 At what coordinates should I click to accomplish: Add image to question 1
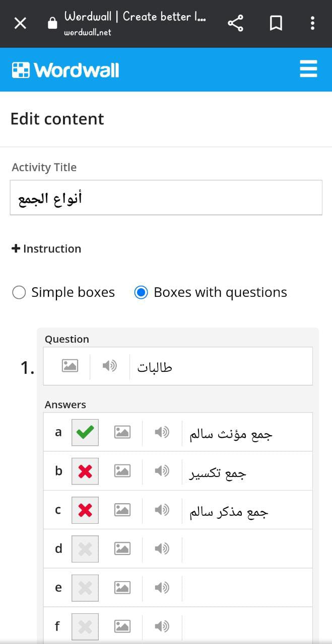click(x=70, y=366)
